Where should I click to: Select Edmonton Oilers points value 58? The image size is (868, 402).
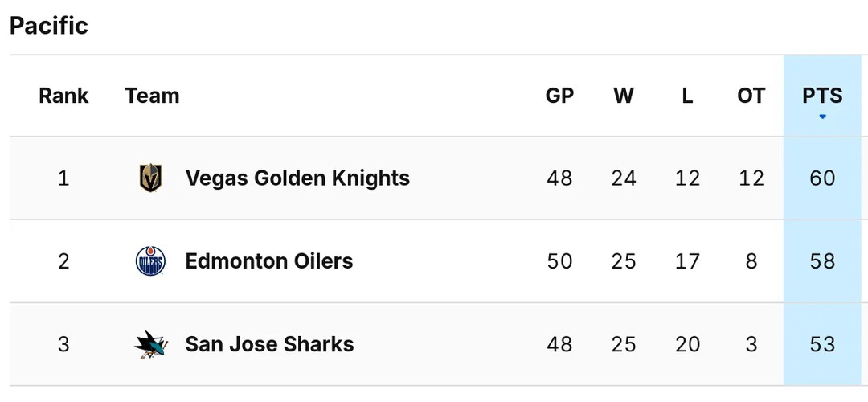click(822, 261)
